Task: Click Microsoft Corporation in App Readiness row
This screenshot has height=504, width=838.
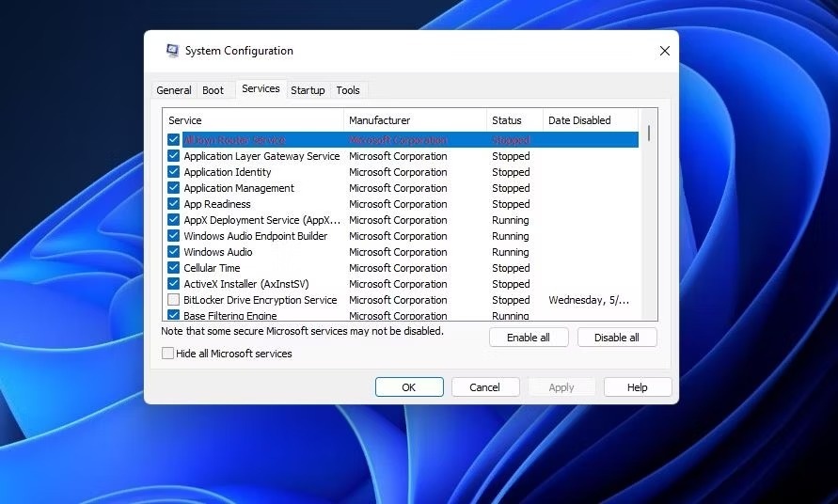Action: (398, 204)
